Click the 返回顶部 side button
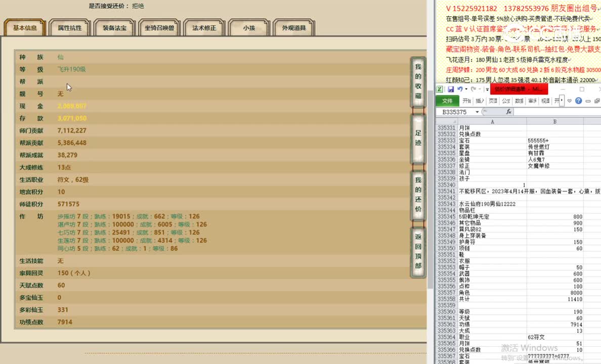This screenshot has height=364, width=601. click(418, 251)
